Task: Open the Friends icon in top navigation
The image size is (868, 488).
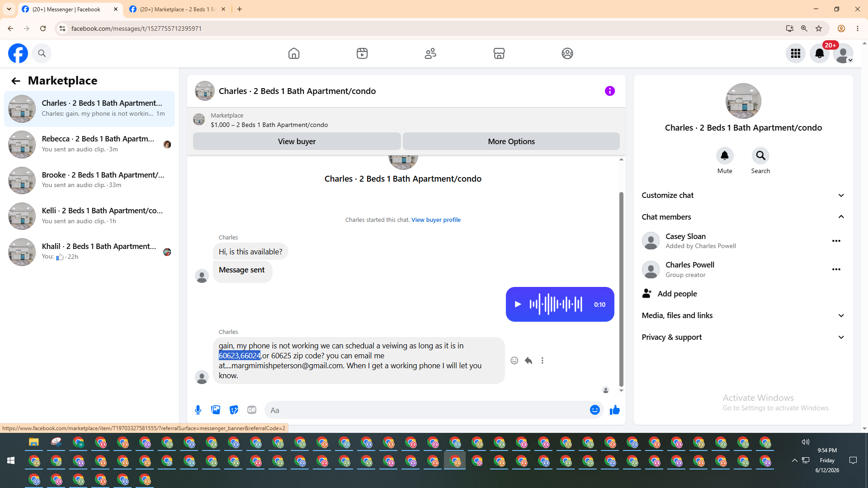Action: click(x=430, y=53)
